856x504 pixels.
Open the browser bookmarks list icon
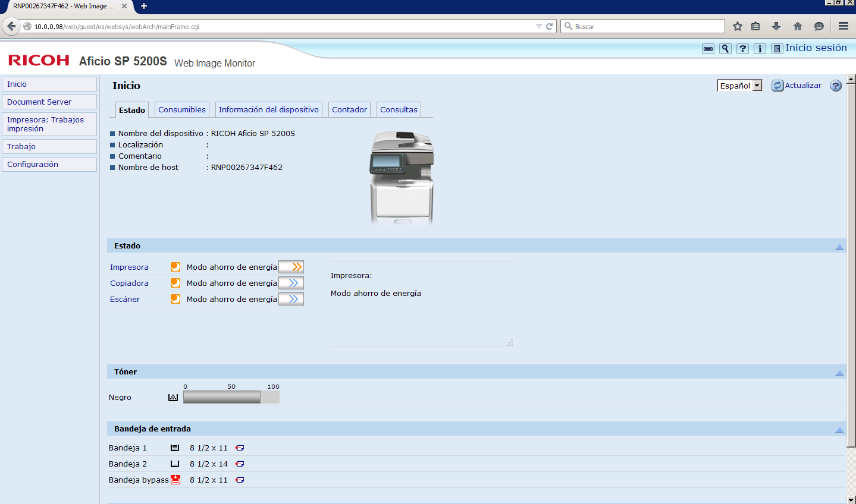click(755, 26)
